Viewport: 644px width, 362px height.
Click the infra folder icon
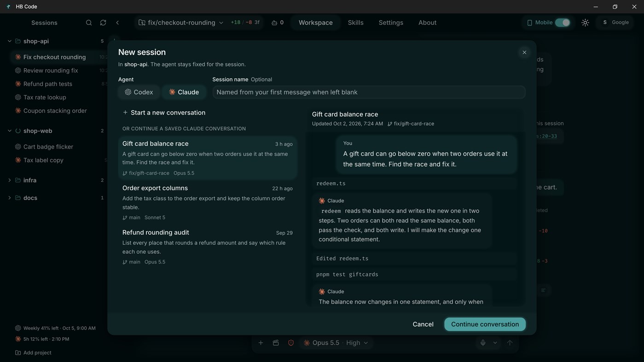(x=18, y=180)
